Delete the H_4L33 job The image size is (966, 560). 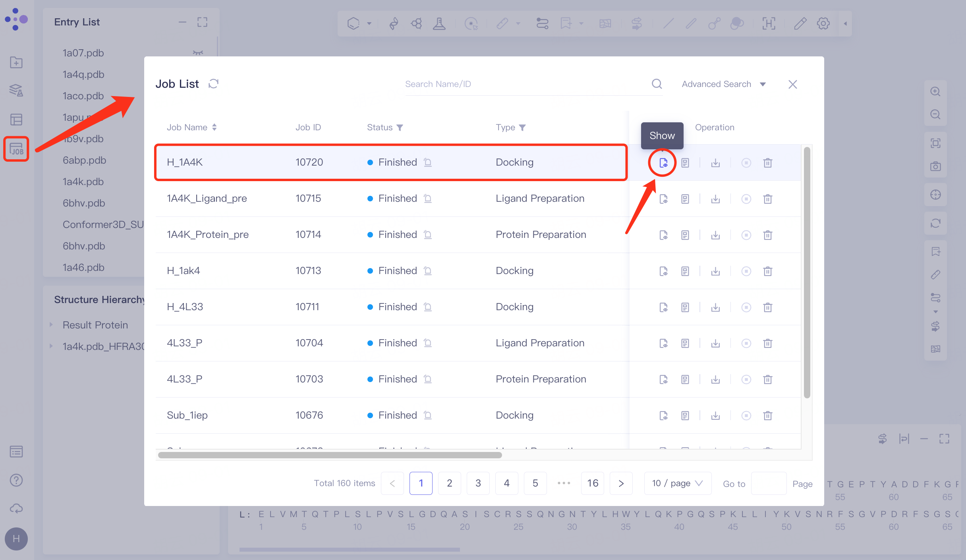point(767,307)
